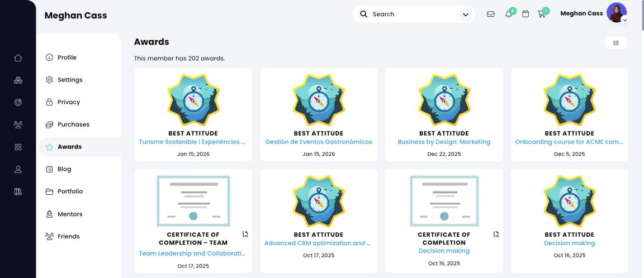
Task: Click Best Attitude badge for Onboarding course
Action: click(569, 100)
